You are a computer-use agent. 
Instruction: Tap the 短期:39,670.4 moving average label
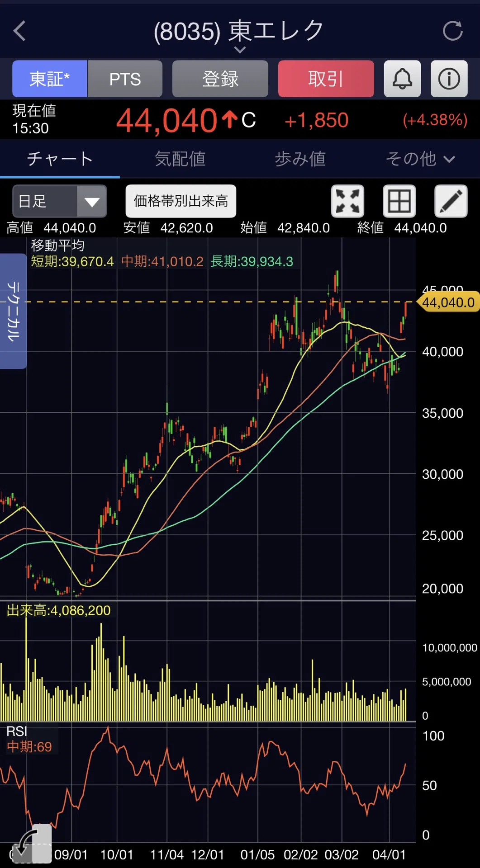[72, 261]
